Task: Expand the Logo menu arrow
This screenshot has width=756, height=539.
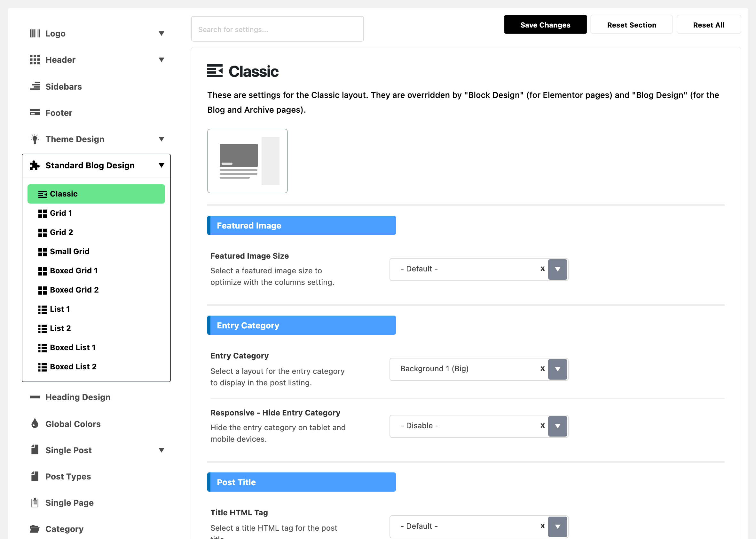Action: [161, 34]
